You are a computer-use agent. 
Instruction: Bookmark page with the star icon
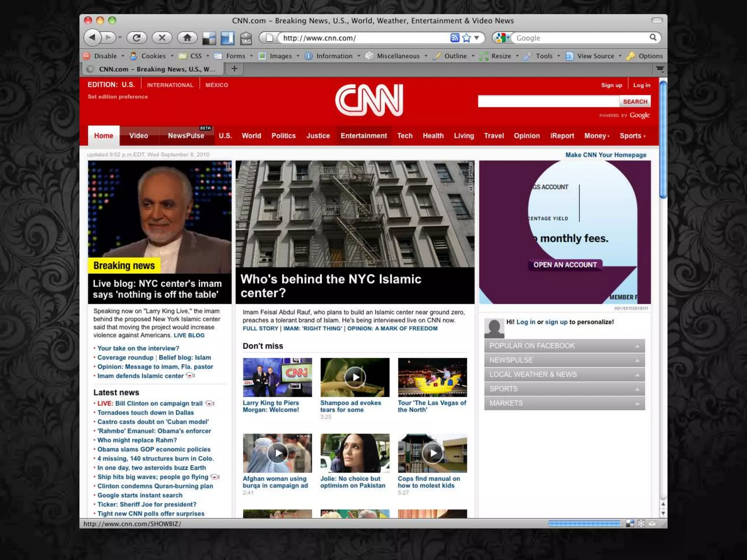pyautogui.click(x=466, y=38)
